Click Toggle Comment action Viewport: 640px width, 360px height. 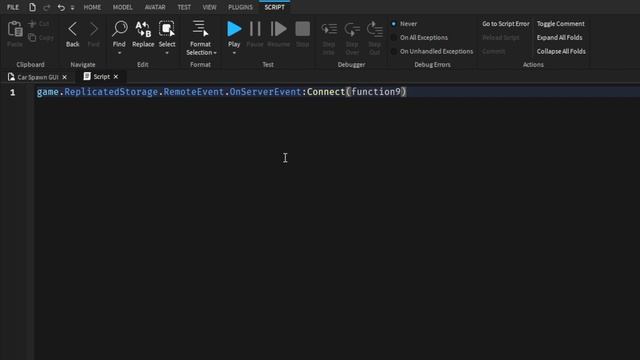coord(560,24)
